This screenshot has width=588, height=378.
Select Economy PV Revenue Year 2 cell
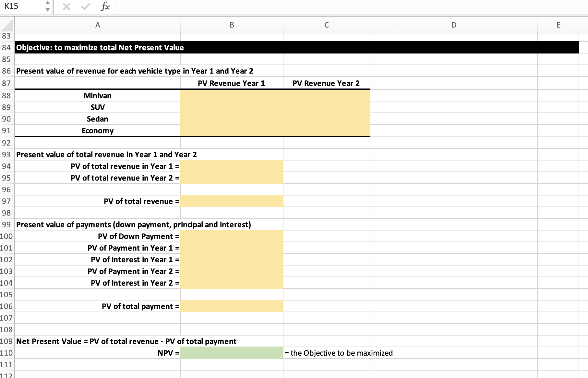click(327, 131)
